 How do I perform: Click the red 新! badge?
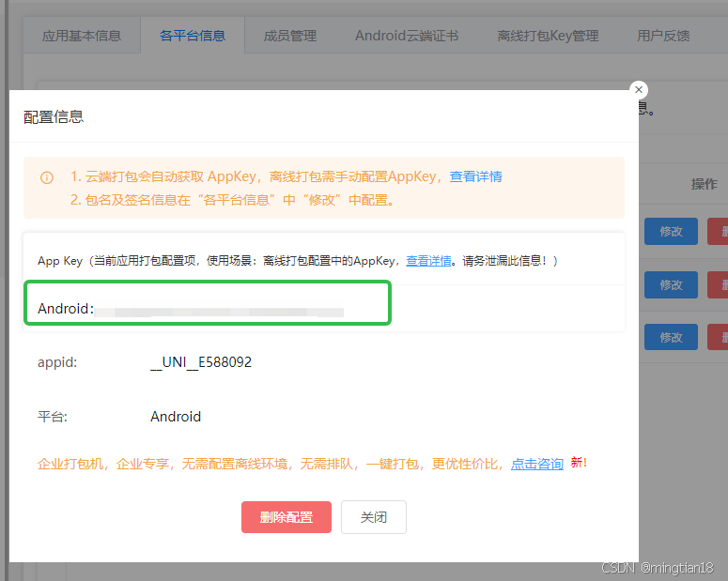pos(579,462)
